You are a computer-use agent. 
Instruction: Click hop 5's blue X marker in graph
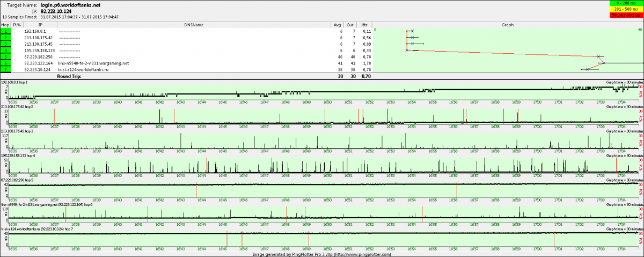[x=598, y=56]
